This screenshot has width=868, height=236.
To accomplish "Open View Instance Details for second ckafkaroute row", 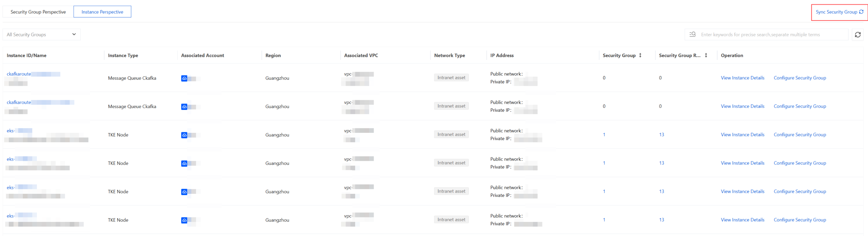I will point(742,106).
